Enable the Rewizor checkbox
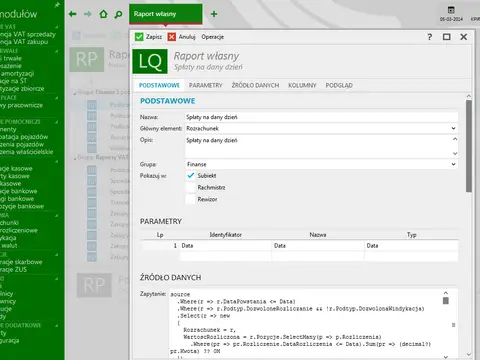Viewport: 480px width, 360px height. coord(191,199)
